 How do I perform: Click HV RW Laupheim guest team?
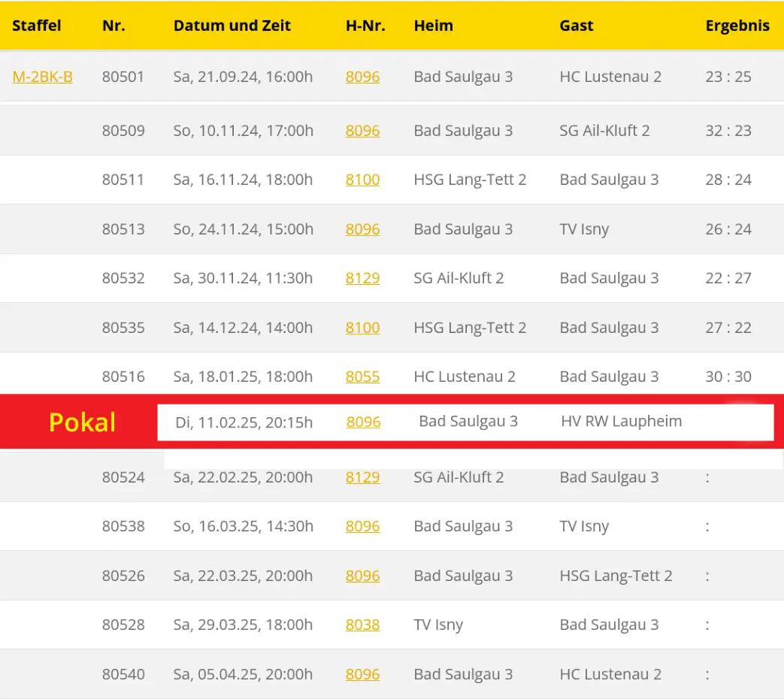tap(621, 422)
